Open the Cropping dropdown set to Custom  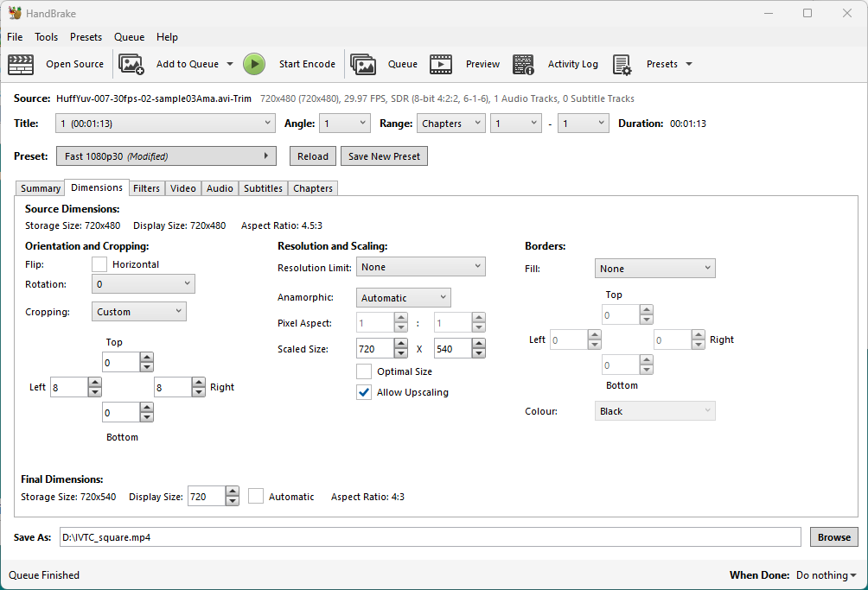[138, 312]
